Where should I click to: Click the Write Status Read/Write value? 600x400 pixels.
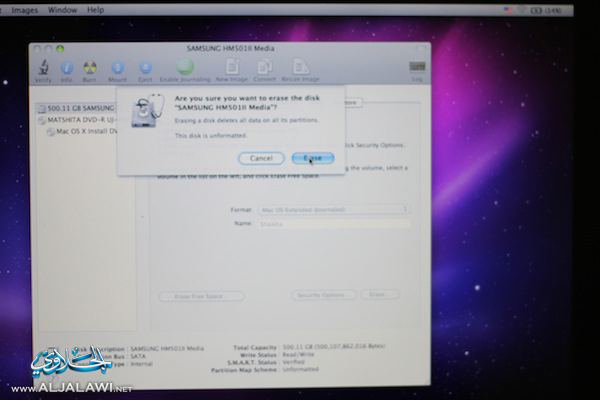tap(298, 354)
